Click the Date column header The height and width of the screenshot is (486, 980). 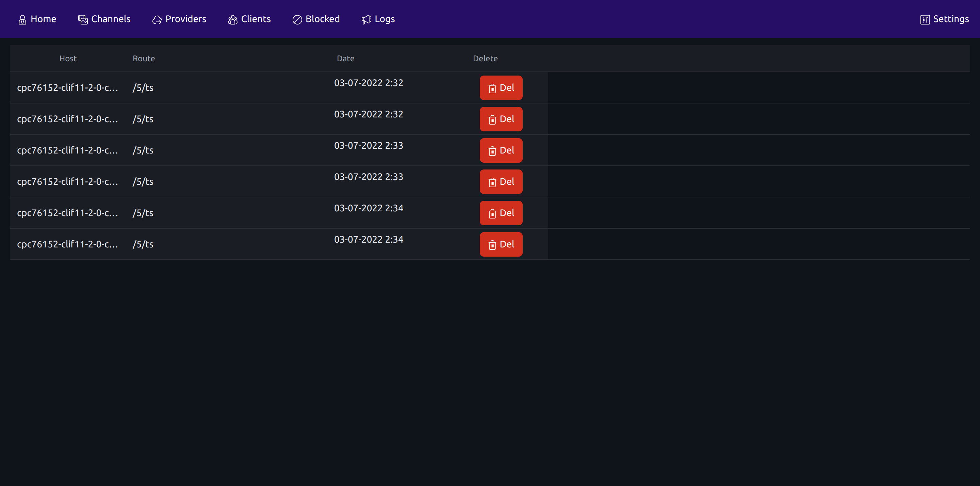click(x=345, y=58)
